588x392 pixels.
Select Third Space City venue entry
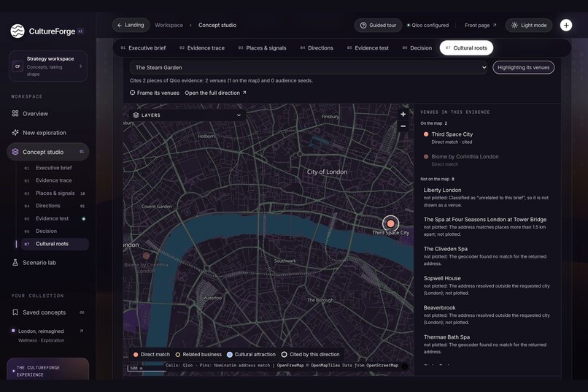point(487,138)
